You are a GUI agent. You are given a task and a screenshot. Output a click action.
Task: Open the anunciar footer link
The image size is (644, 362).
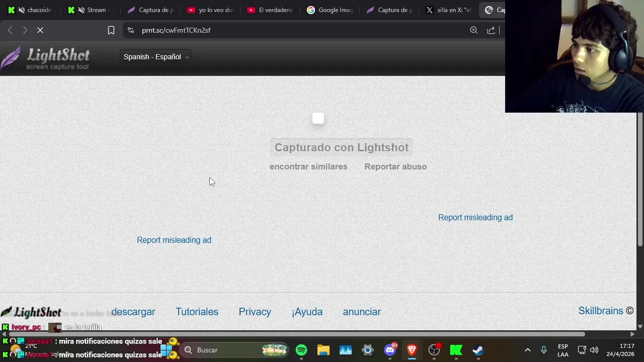point(362,312)
